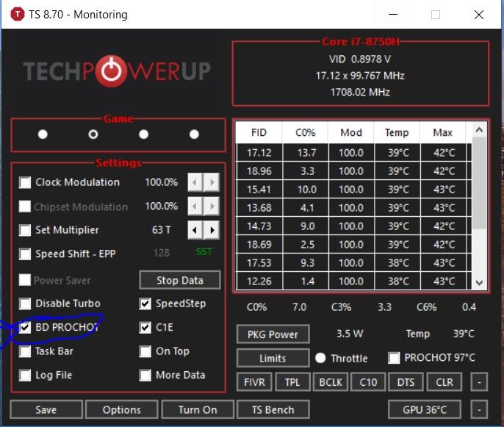This screenshot has width=504, height=427.
Task: Click the FID cell 12.26
Action: pyautogui.click(x=259, y=281)
